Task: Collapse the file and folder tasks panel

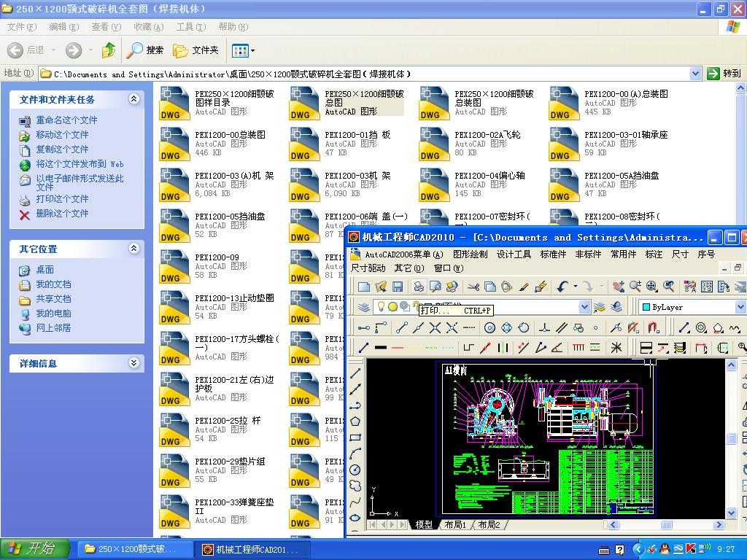Action: click(x=134, y=99)
